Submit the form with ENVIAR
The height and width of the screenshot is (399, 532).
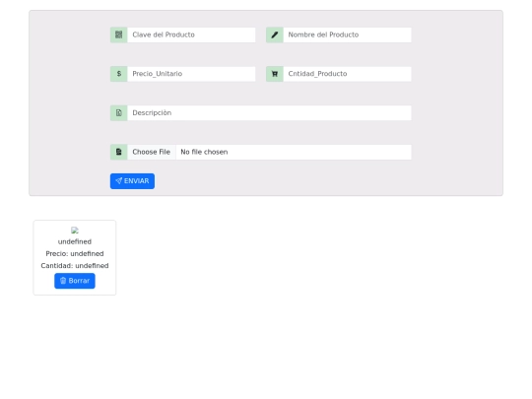tap(132, 181)
